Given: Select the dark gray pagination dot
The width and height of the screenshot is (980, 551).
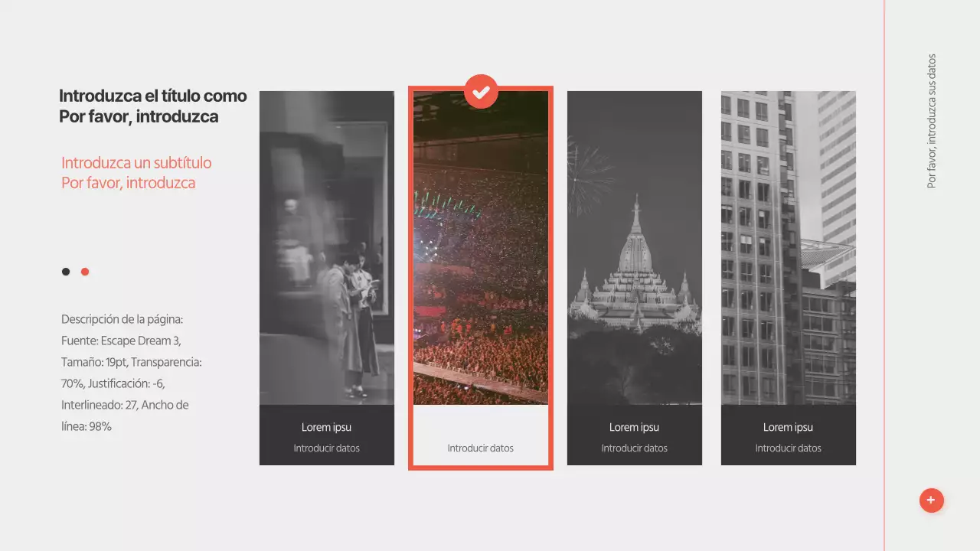Looking at the screenshot, I should (66, 272).
